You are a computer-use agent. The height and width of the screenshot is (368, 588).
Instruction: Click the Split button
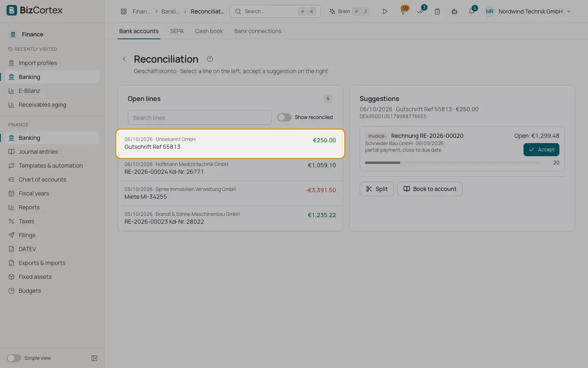click(377, 189)
